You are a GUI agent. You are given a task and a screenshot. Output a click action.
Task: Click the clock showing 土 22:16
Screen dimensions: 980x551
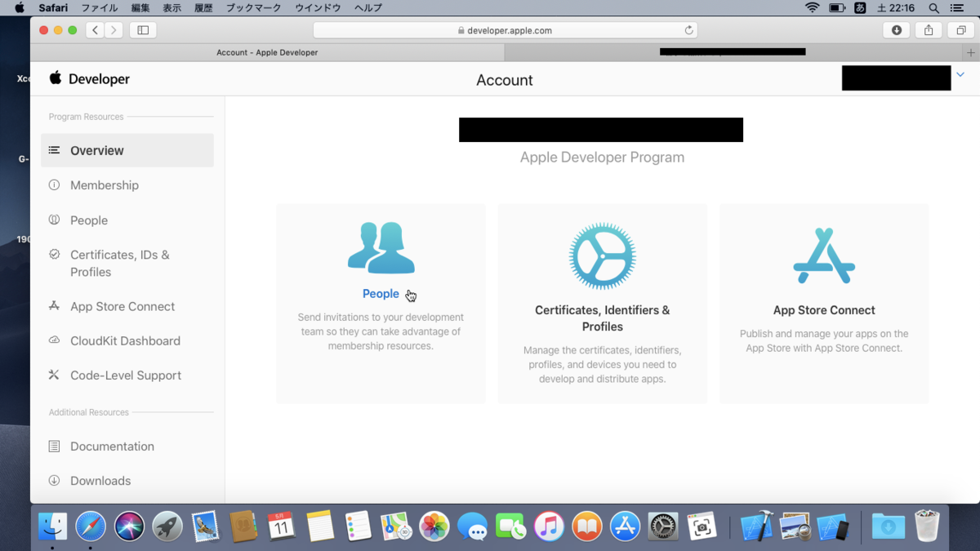click(x=896, y=7)
